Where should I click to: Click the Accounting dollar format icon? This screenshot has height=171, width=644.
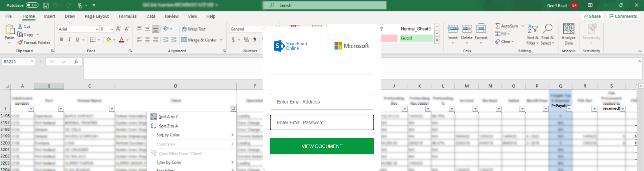click(233, 40)
